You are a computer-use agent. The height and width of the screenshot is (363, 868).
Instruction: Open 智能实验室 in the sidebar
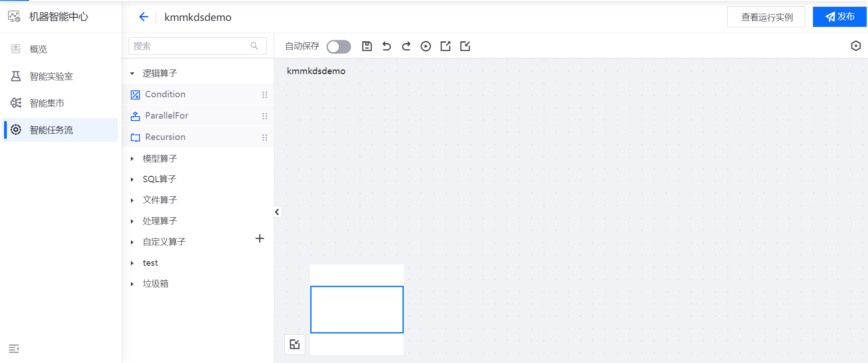point(60,76)
